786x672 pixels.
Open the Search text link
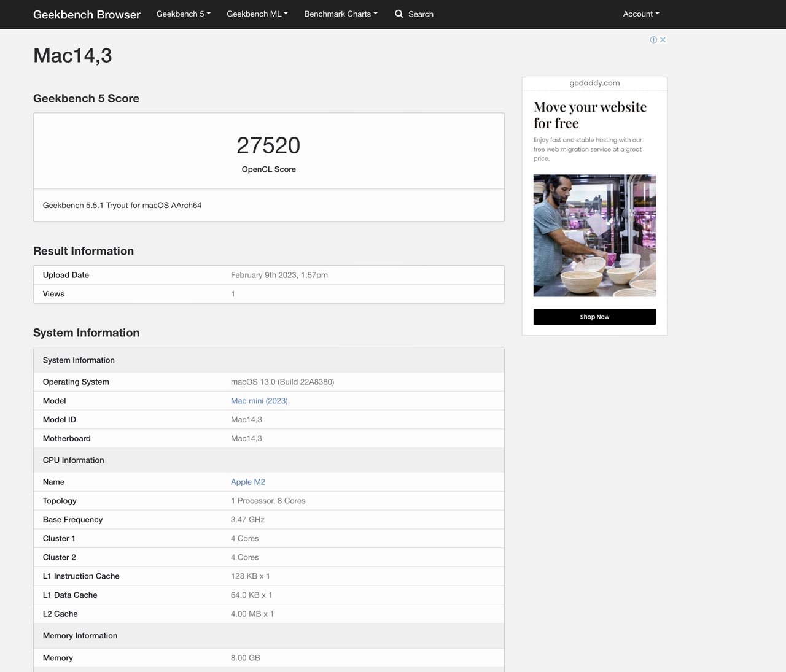coord(421,14)
